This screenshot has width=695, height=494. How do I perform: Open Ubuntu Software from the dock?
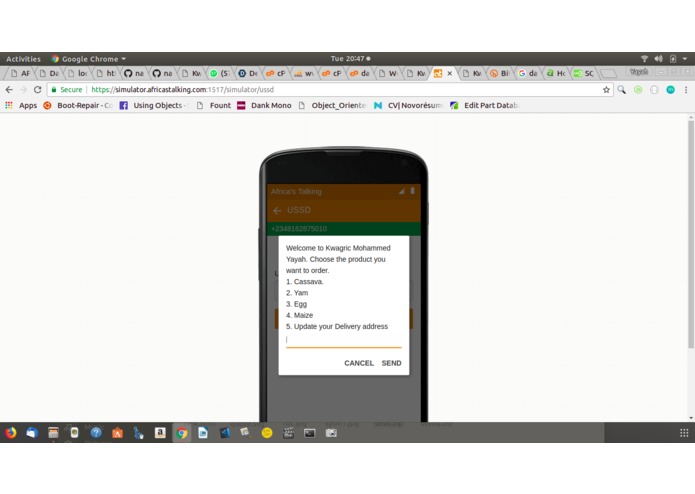[117, 433]
